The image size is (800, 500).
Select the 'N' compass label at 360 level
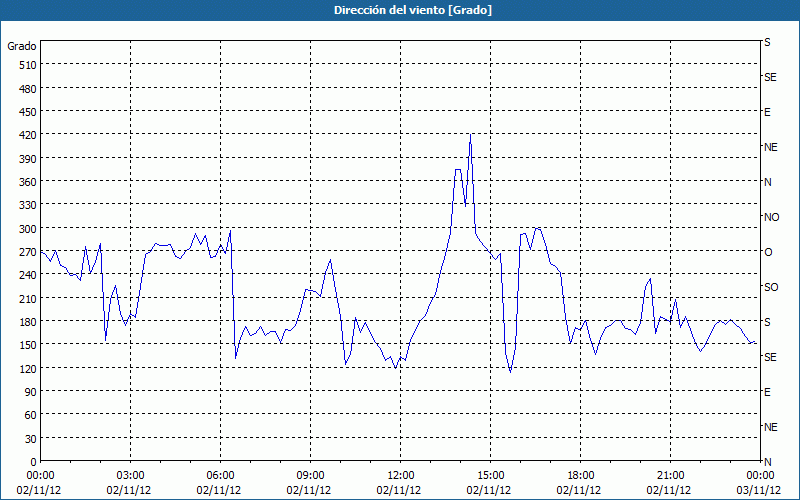tap(768, 182)
